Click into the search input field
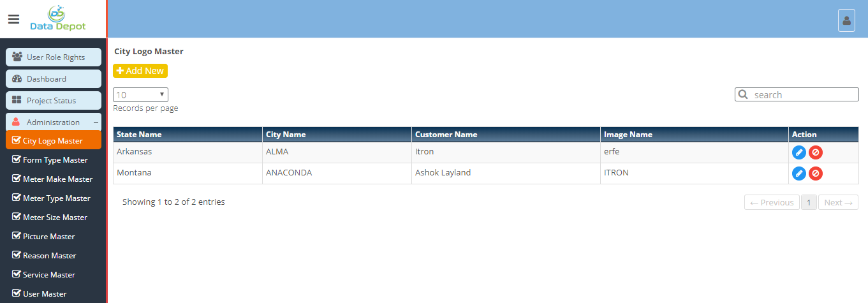This screenshot has width=868, height=303. [804, 94]
